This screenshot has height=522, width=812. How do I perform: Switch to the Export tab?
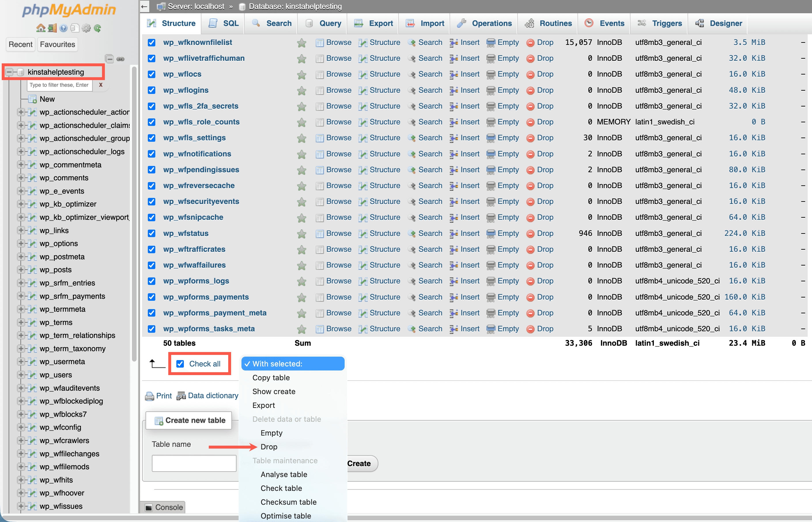click(x=373, y=23)
